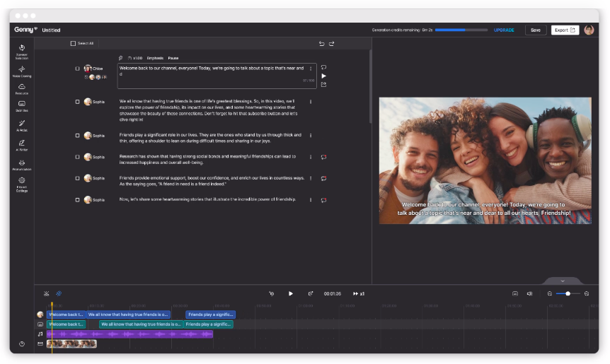
Task: Click the UPGRADE link
Action: pos(504,30)
